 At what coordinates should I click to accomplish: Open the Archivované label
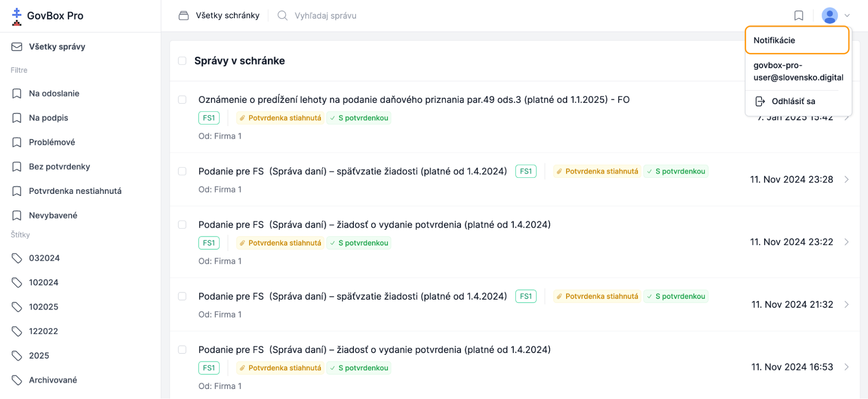[x=53, y=380]
